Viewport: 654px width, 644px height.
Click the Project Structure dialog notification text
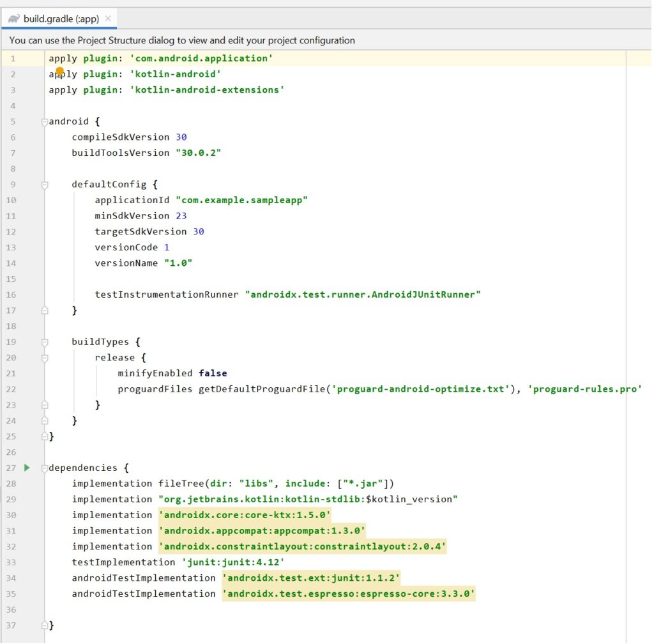click(182, 40)
